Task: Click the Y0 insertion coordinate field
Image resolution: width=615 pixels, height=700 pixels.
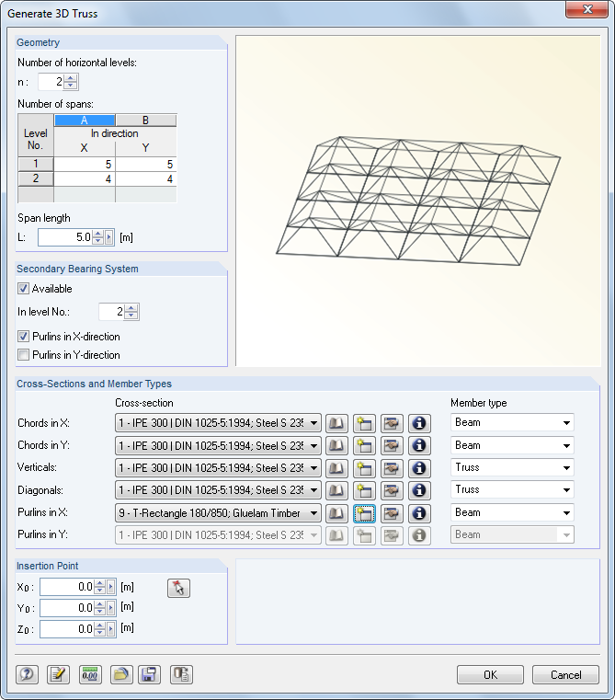Action: (67, 608)
